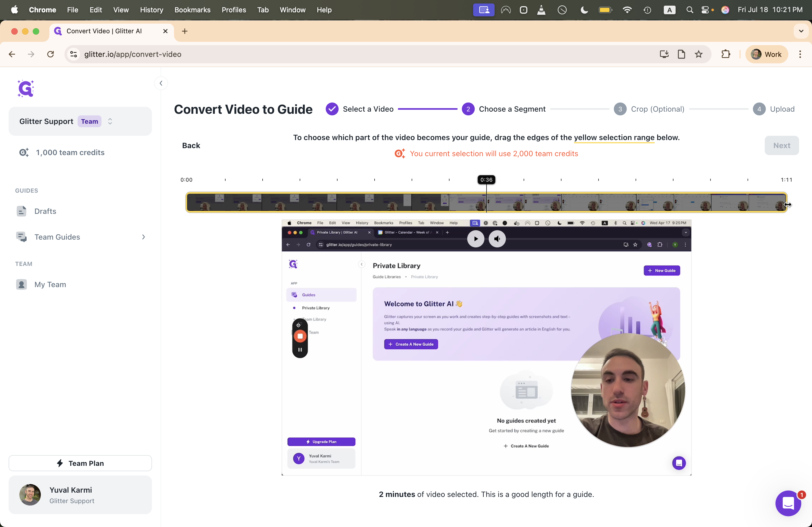
Task: Click the team credits icon
Action: [x=24, y=152]
